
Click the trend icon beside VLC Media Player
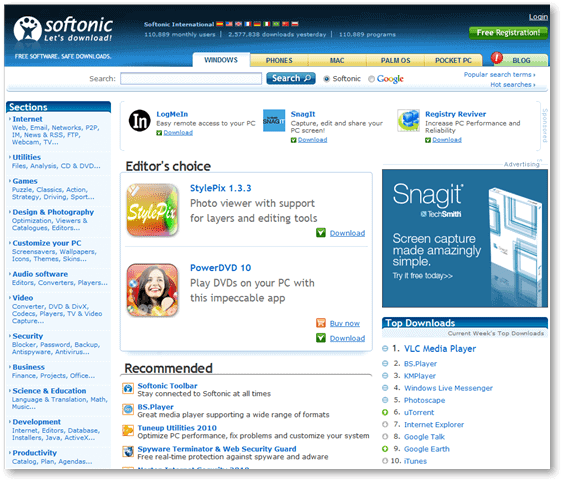pyautogui.click(x=385, y=348)
